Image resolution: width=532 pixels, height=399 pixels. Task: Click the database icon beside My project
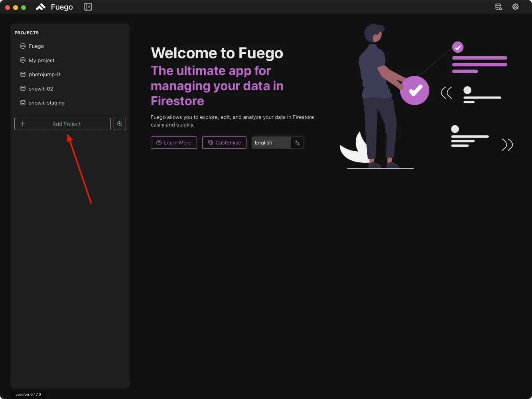(x=23, y=60)
